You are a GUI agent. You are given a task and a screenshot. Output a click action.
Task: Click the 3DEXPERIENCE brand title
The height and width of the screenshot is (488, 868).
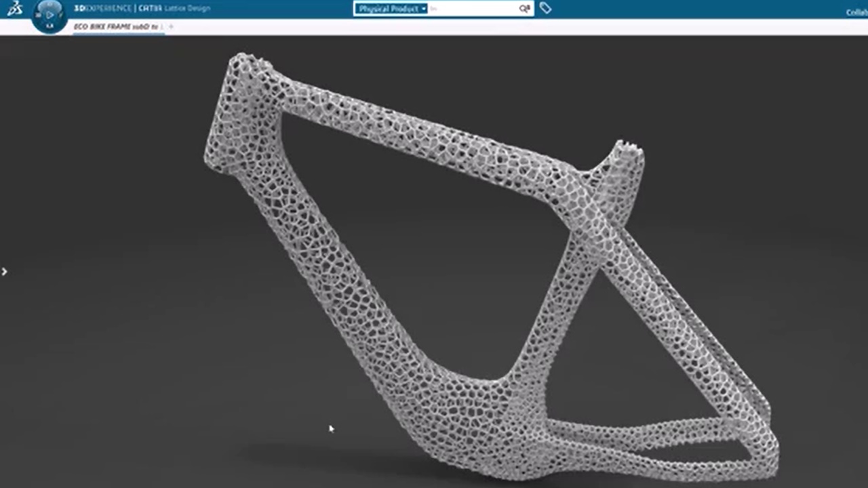click(x=102, y=8)
